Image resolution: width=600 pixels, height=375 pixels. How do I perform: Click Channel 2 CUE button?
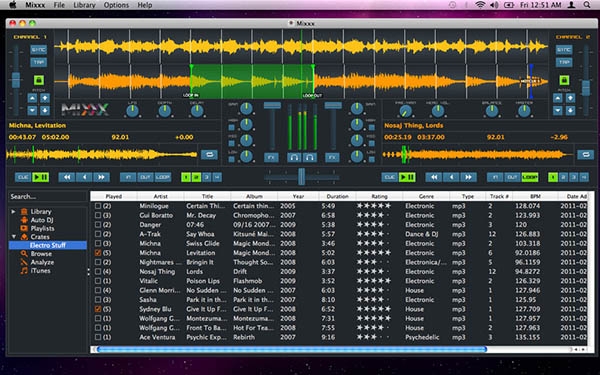390,177
